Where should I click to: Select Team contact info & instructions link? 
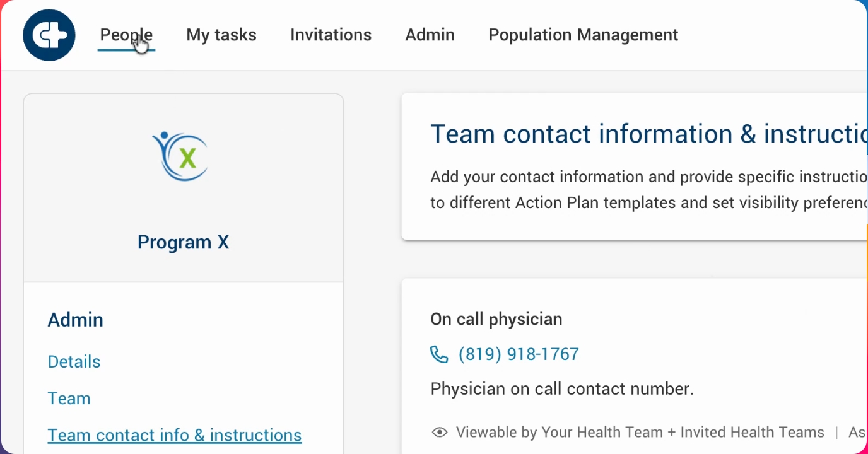point(175,435)
